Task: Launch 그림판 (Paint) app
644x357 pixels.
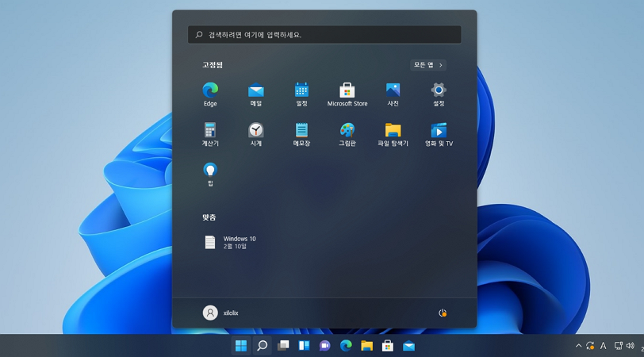Action: [x=347, y=134]
